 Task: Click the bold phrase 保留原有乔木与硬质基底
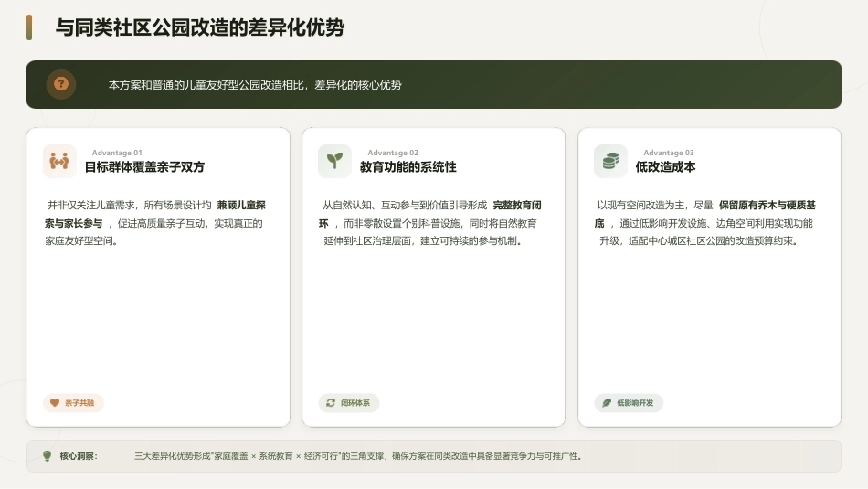pos(705,214)
